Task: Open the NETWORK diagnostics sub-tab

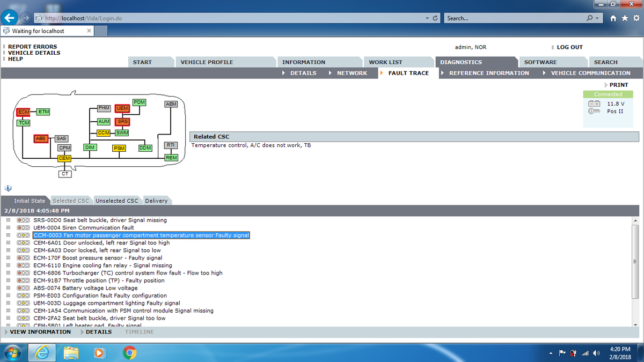Action: pos(352,73)
